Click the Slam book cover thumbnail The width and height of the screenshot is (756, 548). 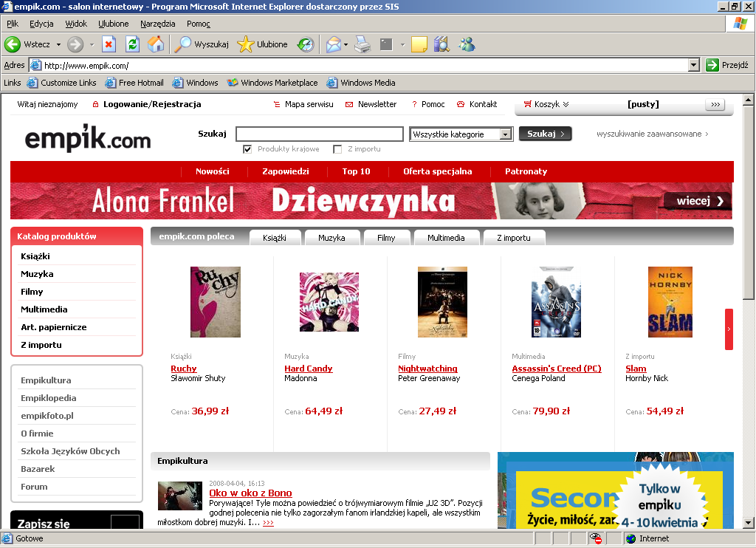click(x=670, y=302)
